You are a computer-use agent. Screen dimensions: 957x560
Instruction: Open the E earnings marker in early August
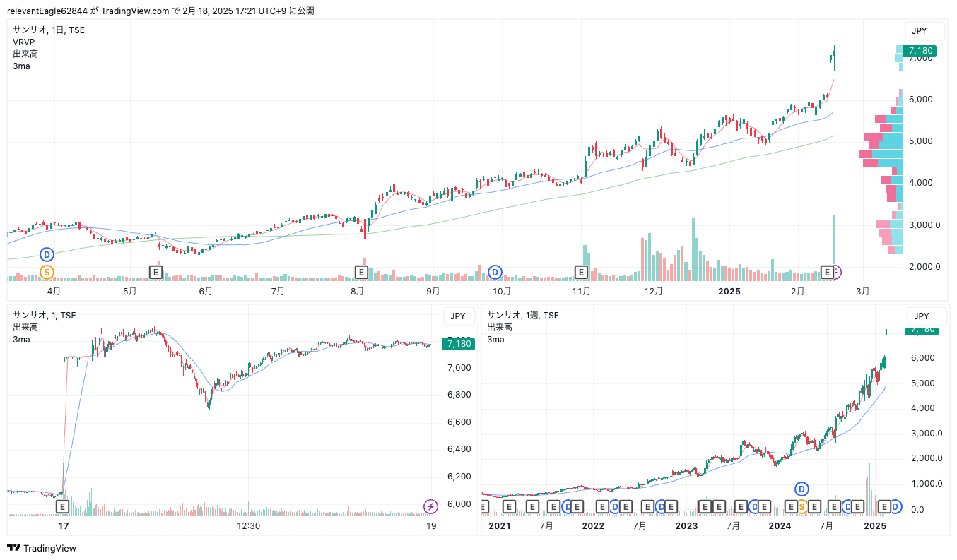[x=361, y=272]
